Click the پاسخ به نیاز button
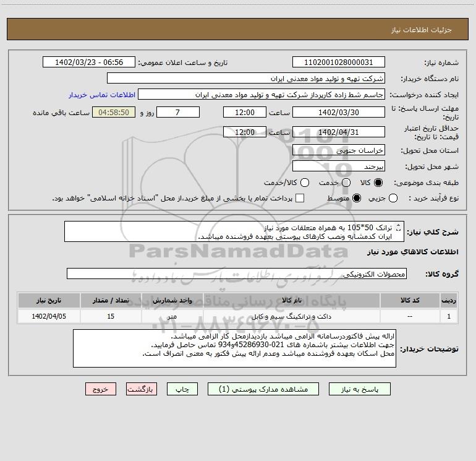476x461 pixels. click(x=359, y=389)
